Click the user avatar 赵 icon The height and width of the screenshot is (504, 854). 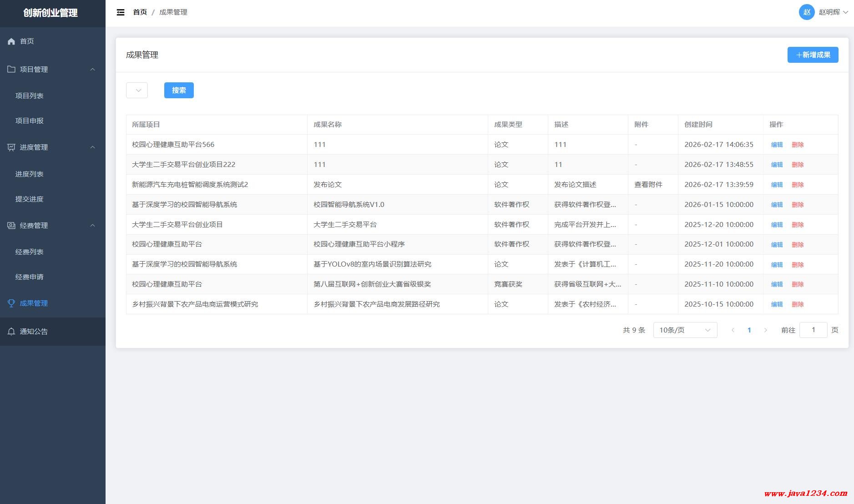tap(806, 12)
